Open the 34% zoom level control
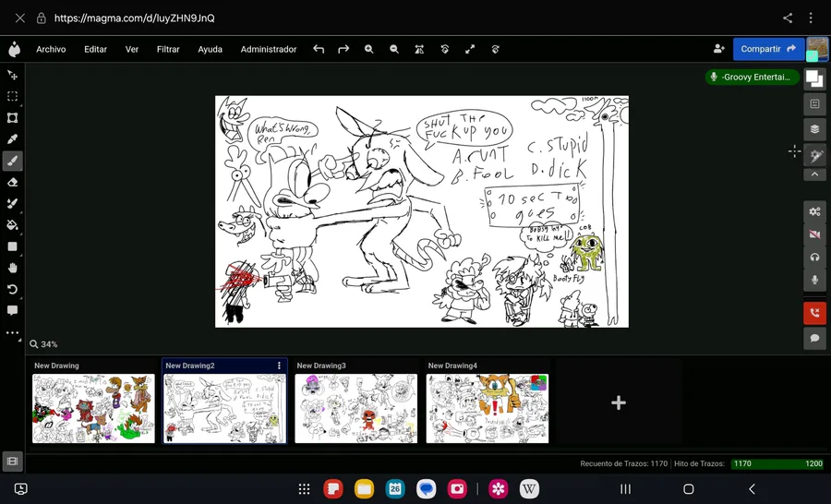This screenshot has height=504, width=831. click(43, 344)
